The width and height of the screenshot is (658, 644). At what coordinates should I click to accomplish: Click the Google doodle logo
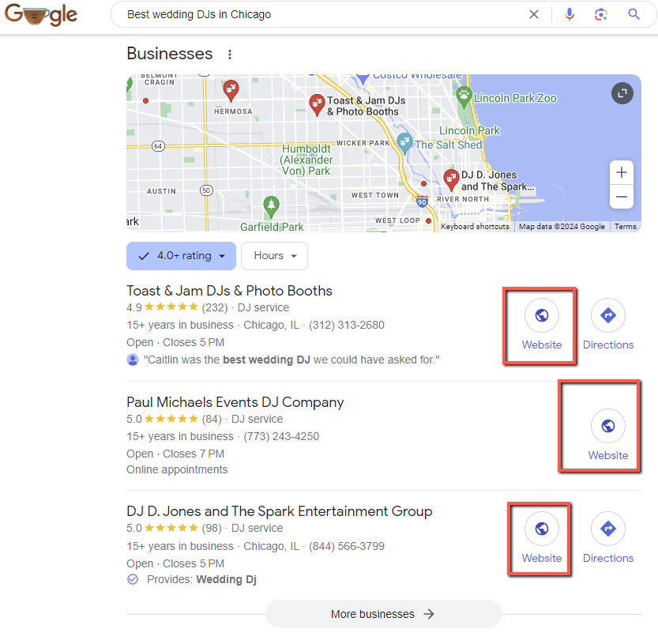coord(41,14)
